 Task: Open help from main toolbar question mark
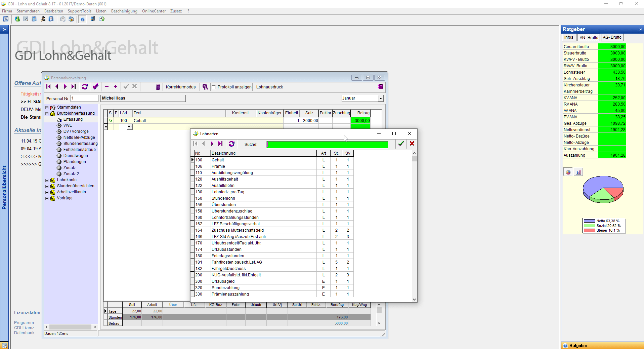point(83,19)
